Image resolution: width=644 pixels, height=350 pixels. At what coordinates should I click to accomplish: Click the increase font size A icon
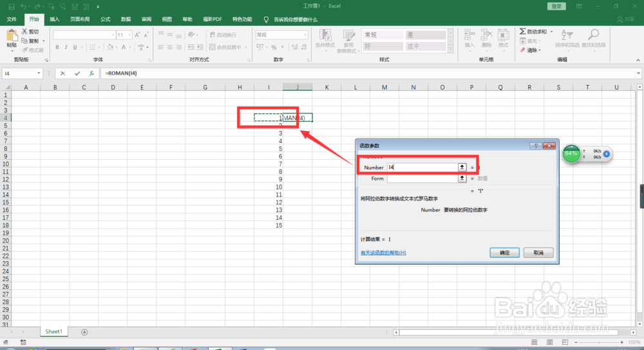click(x=138, y=35)
